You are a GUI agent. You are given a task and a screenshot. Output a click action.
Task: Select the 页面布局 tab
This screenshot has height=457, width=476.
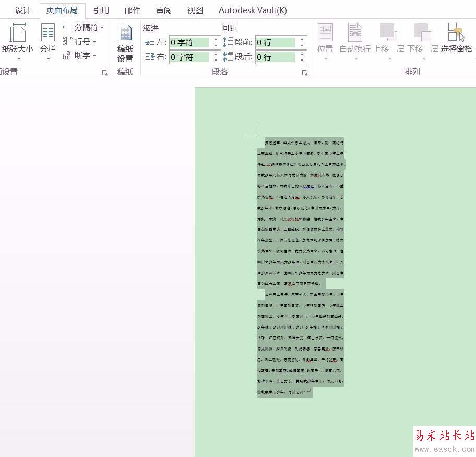click(x=62, y=10)
